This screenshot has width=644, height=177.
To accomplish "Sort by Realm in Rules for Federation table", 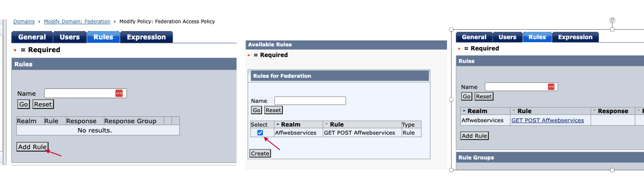I will point(278,124).
